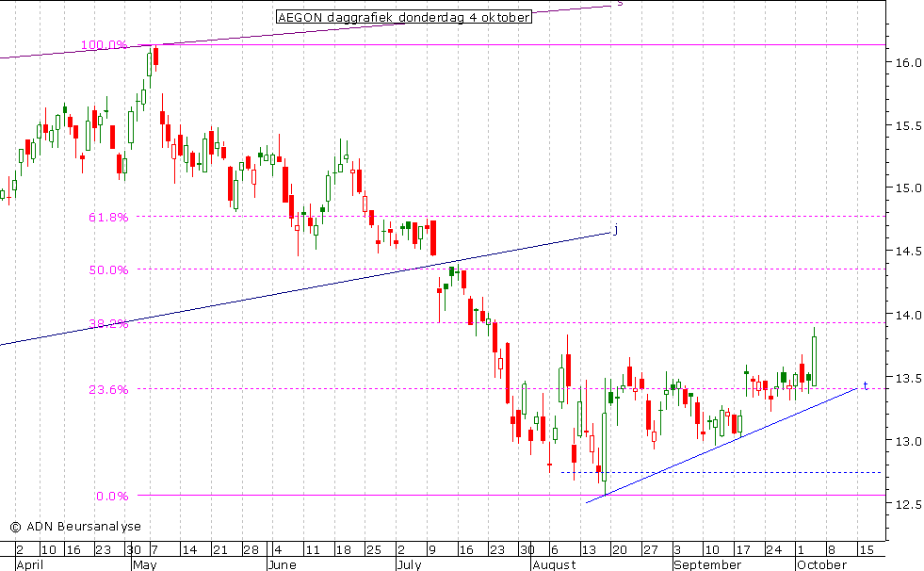Click the September month label

click(x=707, y=564)
